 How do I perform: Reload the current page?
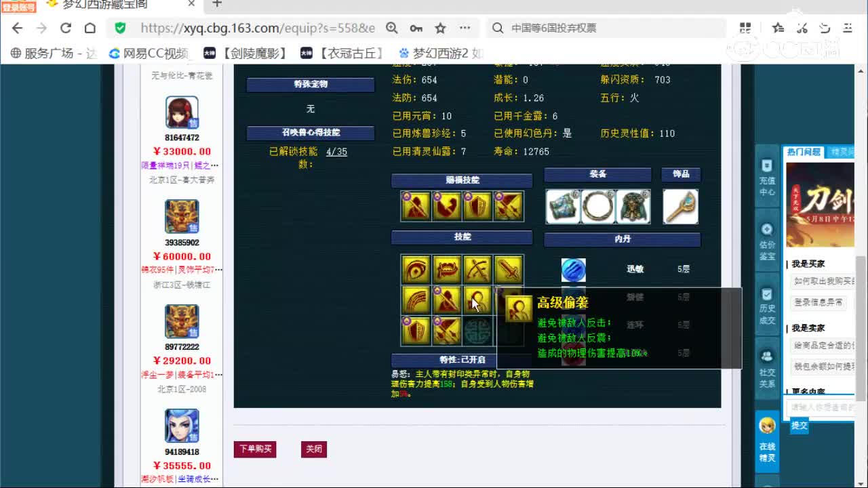click(x=66, y=28)
